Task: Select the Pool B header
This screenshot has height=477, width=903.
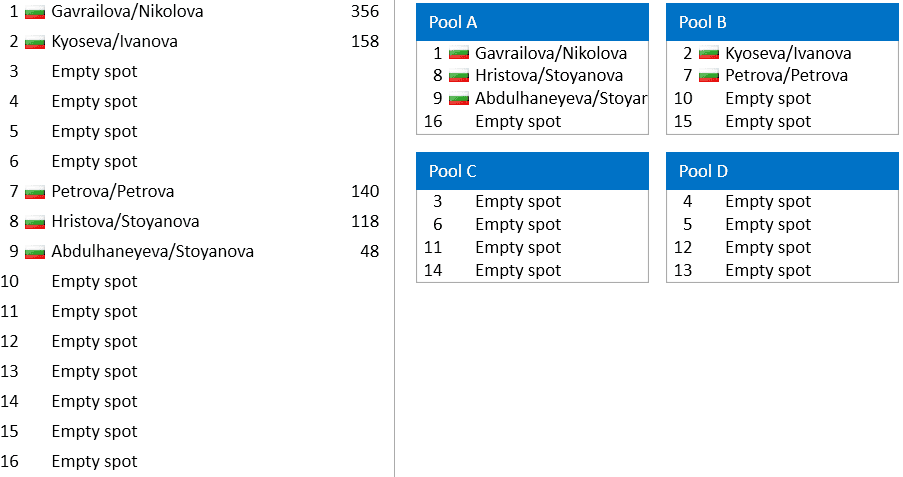Action: [x=782, y=22]
